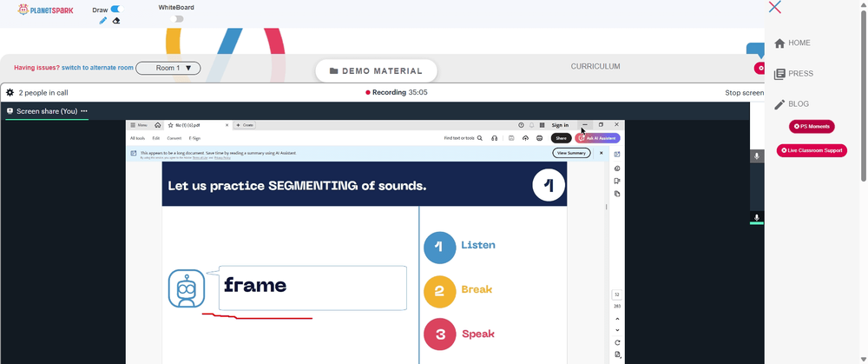Go to previous page with up chevron

coord(617,319)
